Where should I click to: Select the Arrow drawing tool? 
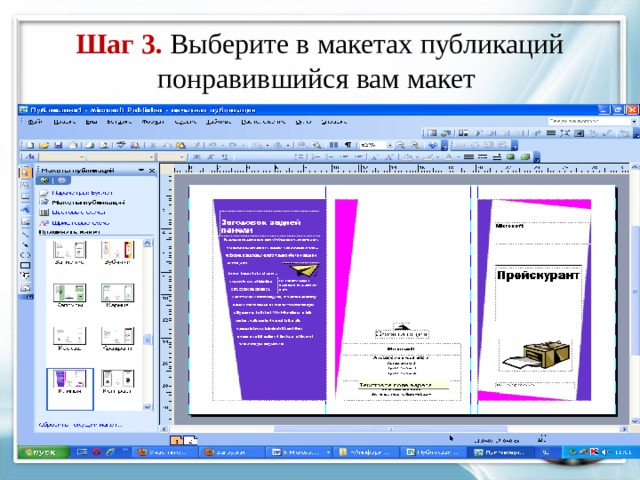click(x=25, y=245)
